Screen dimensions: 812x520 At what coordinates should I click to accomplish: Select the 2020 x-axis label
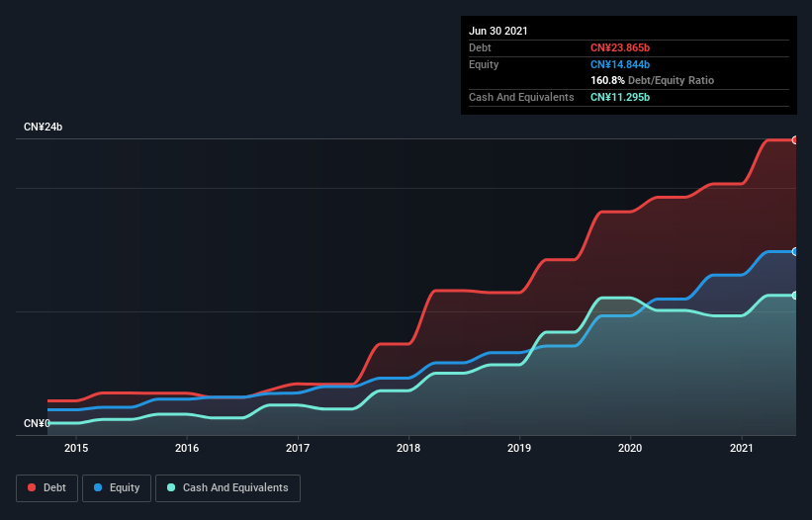tap(630, 448)
